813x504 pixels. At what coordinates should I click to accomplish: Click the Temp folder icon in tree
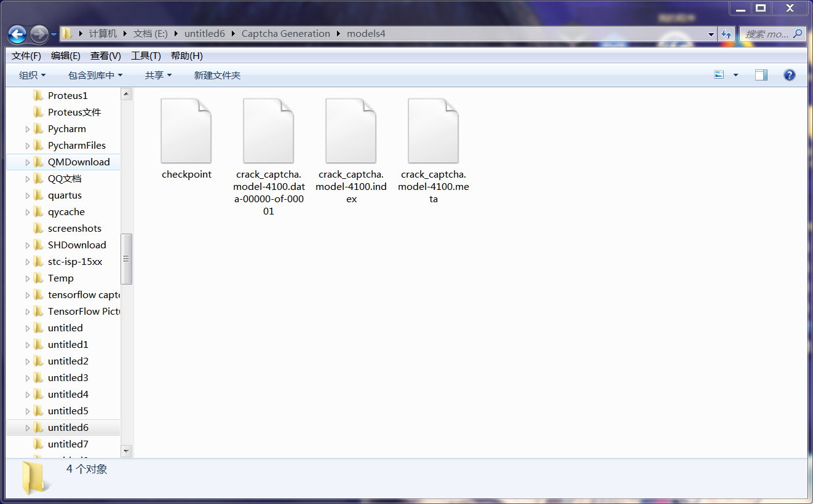click(38, 278)
